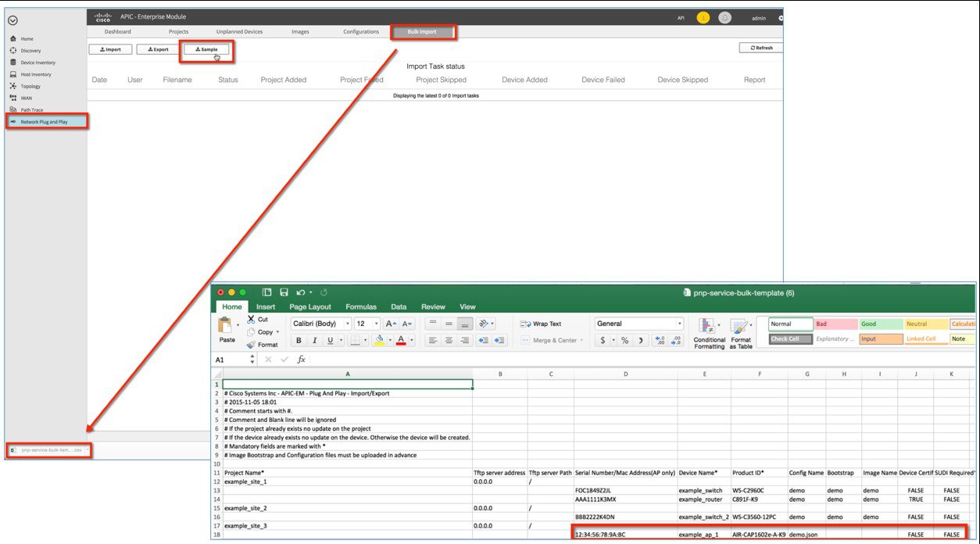
Task: Open Format as Table menu
Action: click(x=741, y=332)
